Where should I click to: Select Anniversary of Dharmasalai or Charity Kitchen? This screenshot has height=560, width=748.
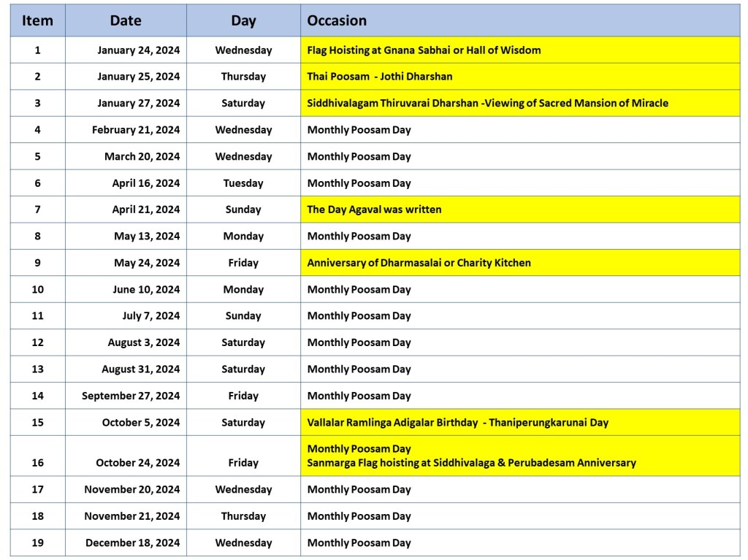coord(419,263)
